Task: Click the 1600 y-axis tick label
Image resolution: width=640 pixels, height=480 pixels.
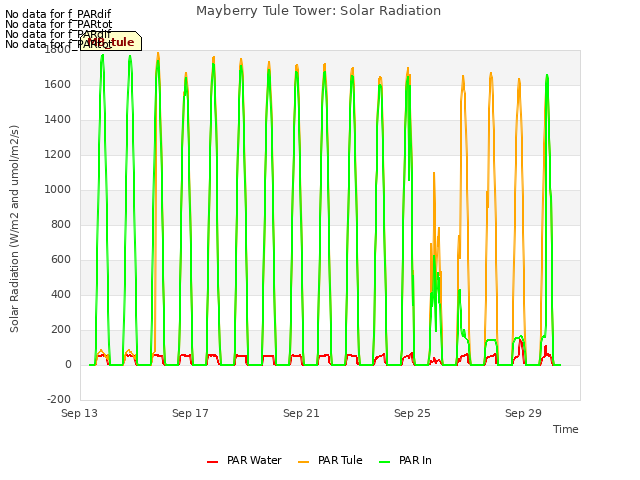Action: (x=58, y=84)
